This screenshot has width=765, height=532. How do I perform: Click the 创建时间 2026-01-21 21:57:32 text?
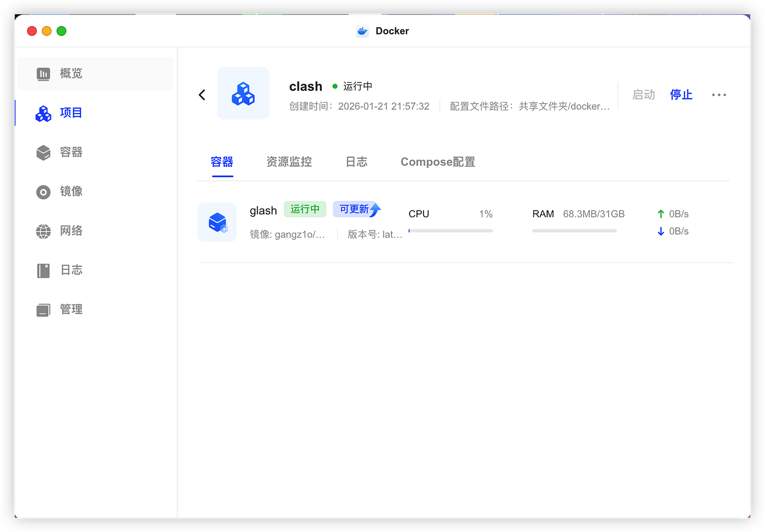point(359,106)
